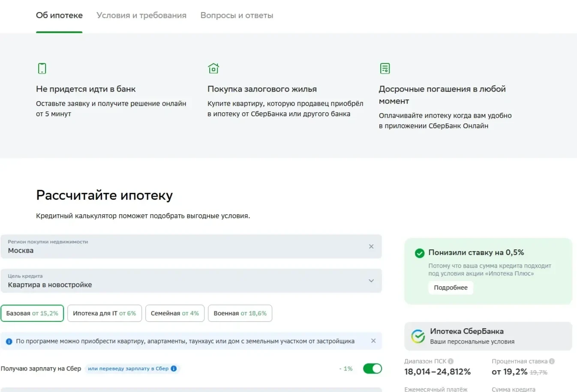Screen dimensions: 577x392
Task: Click the blue info icon in the program notice
Action: tap(9, 341)
